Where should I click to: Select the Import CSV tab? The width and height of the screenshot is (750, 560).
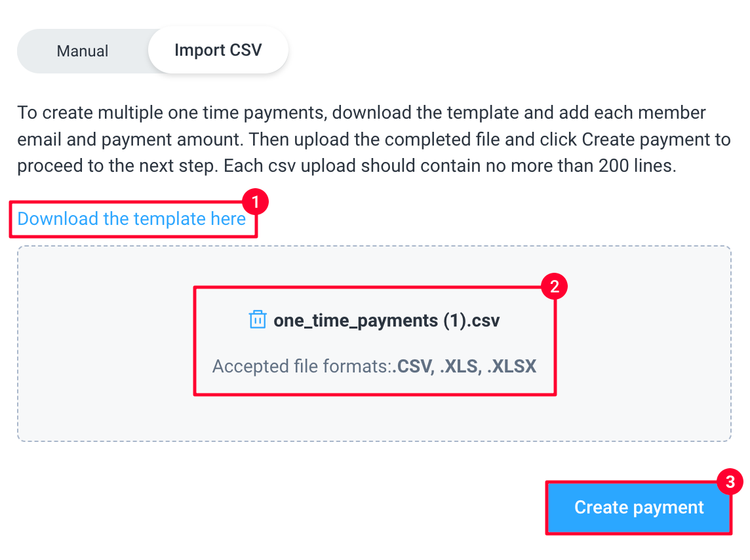tap(218, 50)
